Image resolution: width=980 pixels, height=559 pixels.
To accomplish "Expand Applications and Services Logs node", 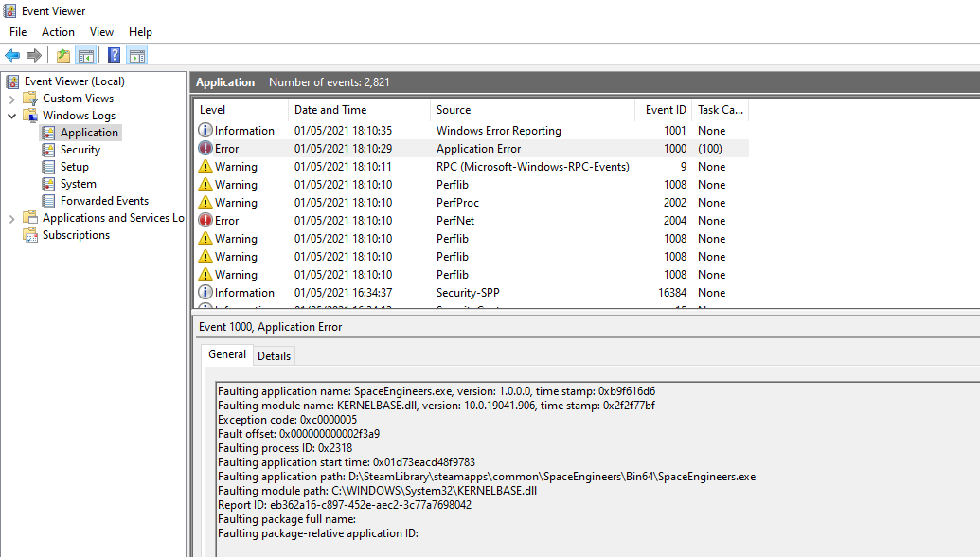I will coord(11,218).
